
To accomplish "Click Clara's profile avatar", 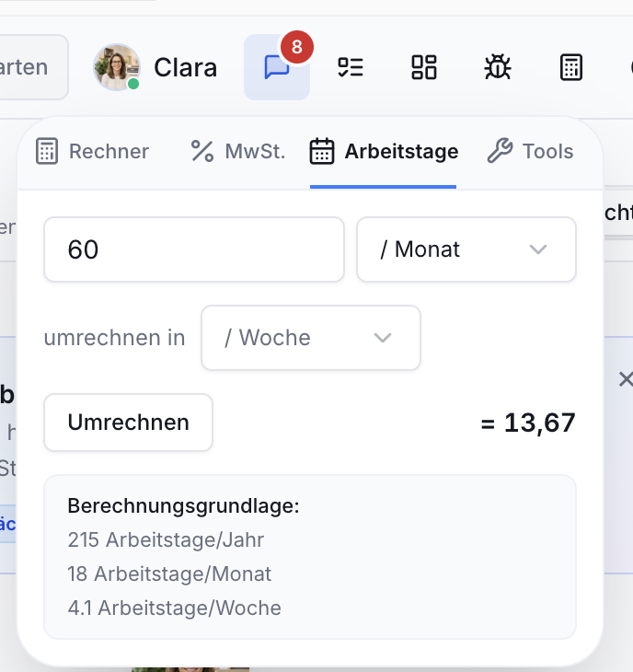I will [x=117, y=67].
